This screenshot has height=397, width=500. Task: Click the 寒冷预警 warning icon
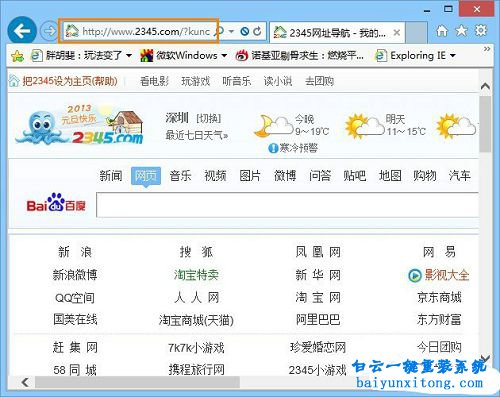coord(273,148)
